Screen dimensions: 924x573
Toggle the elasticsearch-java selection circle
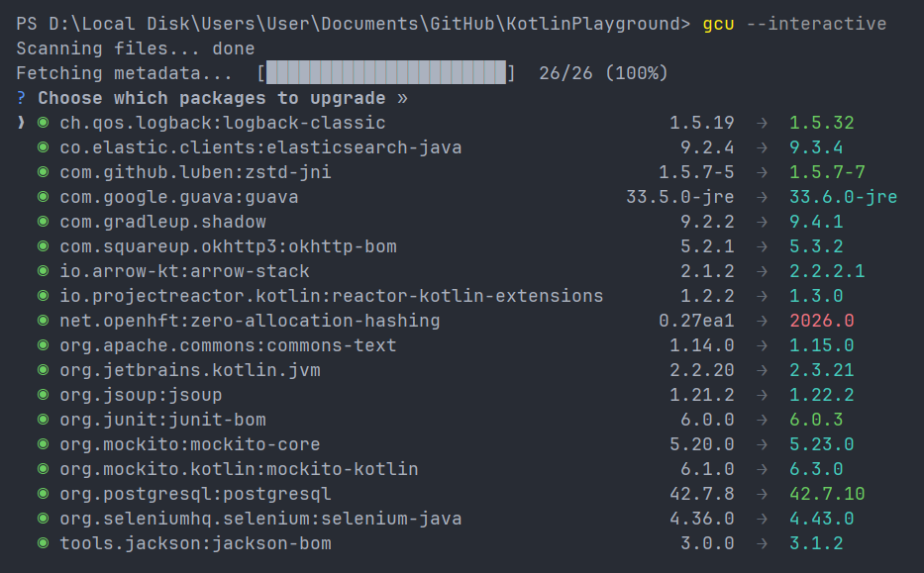click(x=43, y=147)
